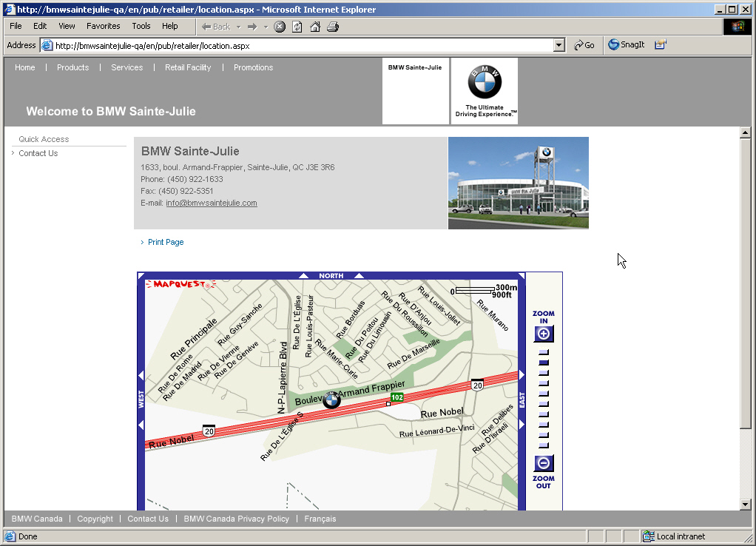Go to Home in the site navigation
The height and width of the screenshot is (546, 756).
pyautogui.click(x=25, y=67)
